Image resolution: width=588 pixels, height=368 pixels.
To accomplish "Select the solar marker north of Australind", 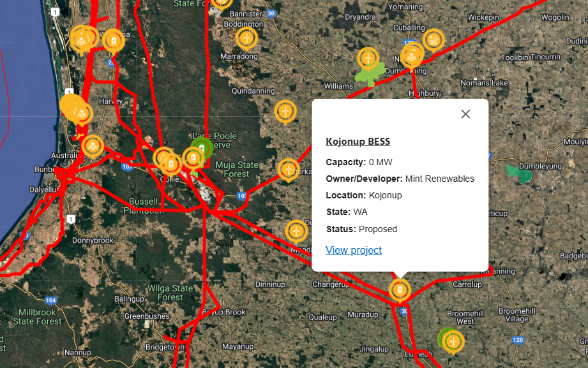I will pyautogui.click(x=93, y=146).
